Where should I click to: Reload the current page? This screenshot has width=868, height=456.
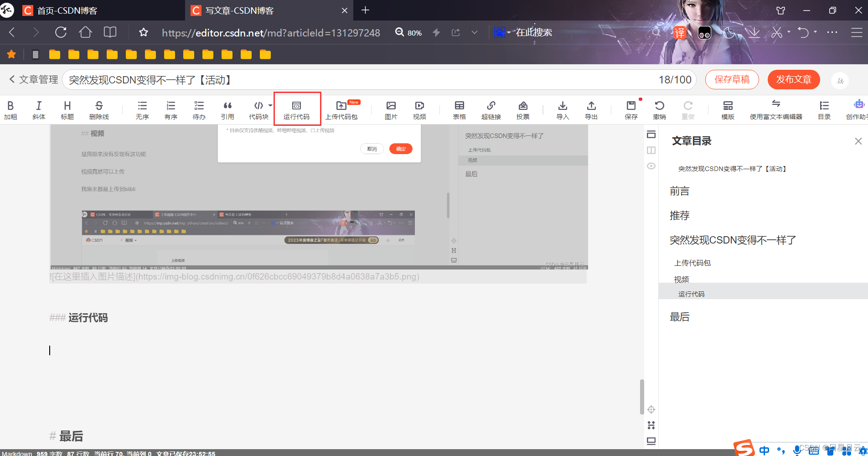[x=61, y=32]
